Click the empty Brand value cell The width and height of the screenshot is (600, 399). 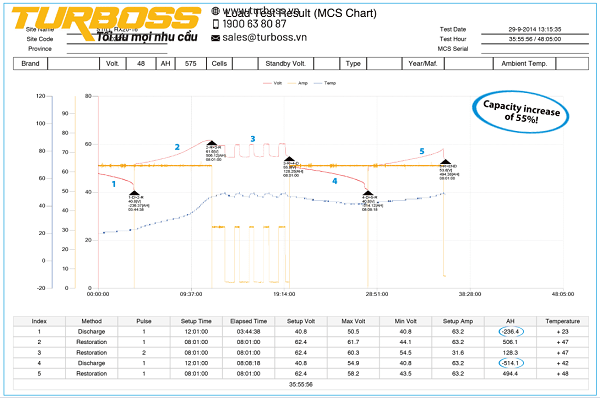73,64
